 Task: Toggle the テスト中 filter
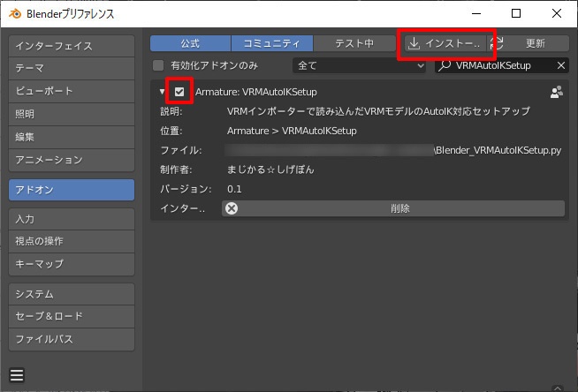click(354, 43)
